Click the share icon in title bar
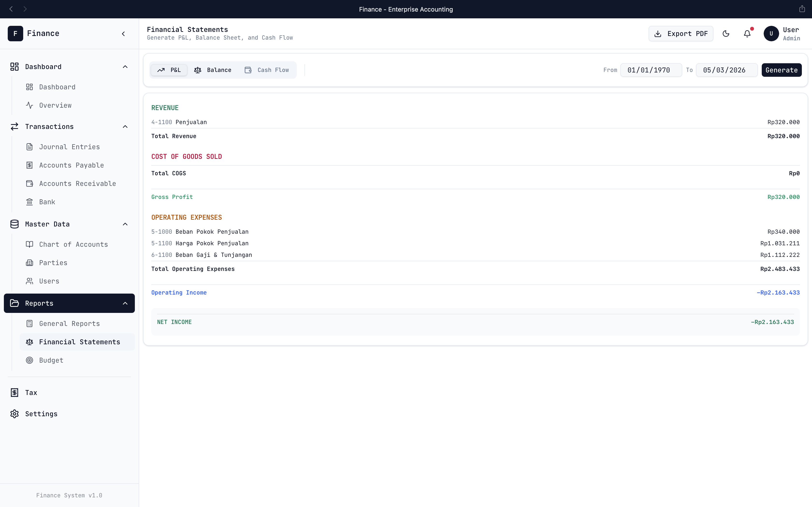812x507 pixels. click(802, 9)
